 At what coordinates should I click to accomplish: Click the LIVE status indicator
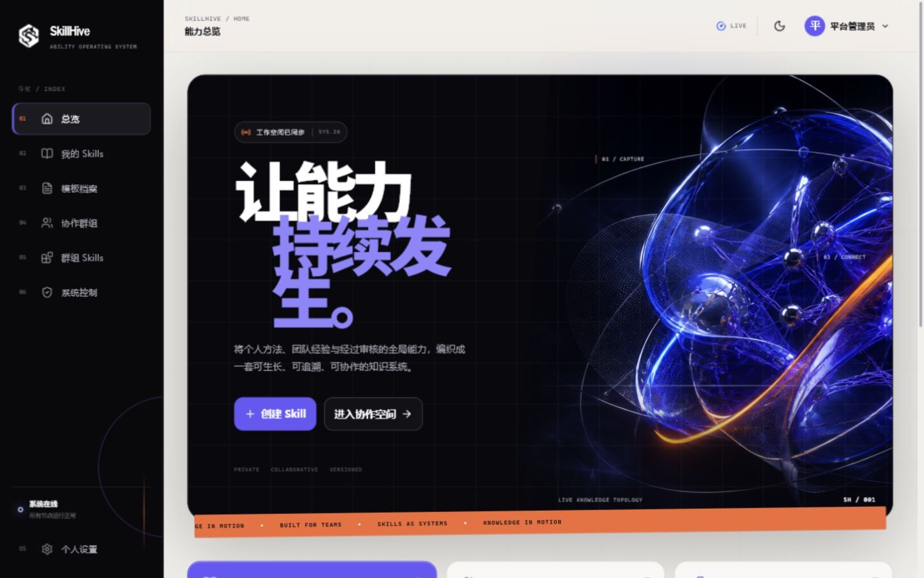click(x=731, y=26)
